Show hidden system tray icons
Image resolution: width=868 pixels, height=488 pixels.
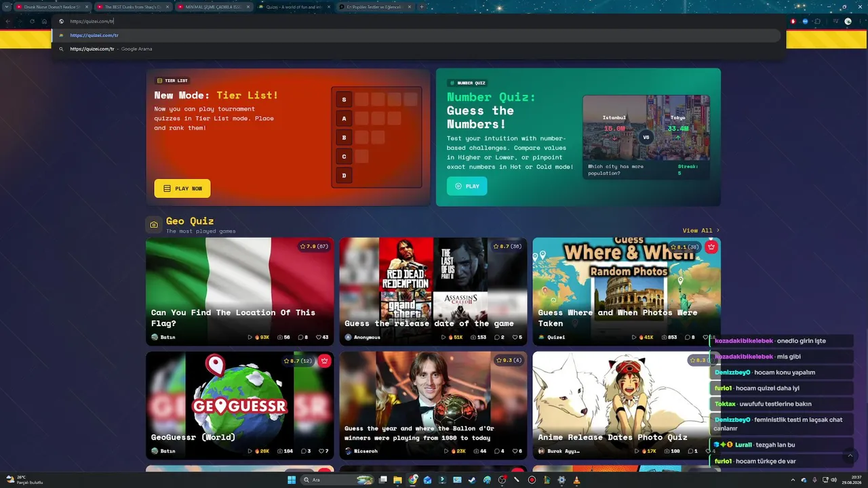tap(793, 480)
